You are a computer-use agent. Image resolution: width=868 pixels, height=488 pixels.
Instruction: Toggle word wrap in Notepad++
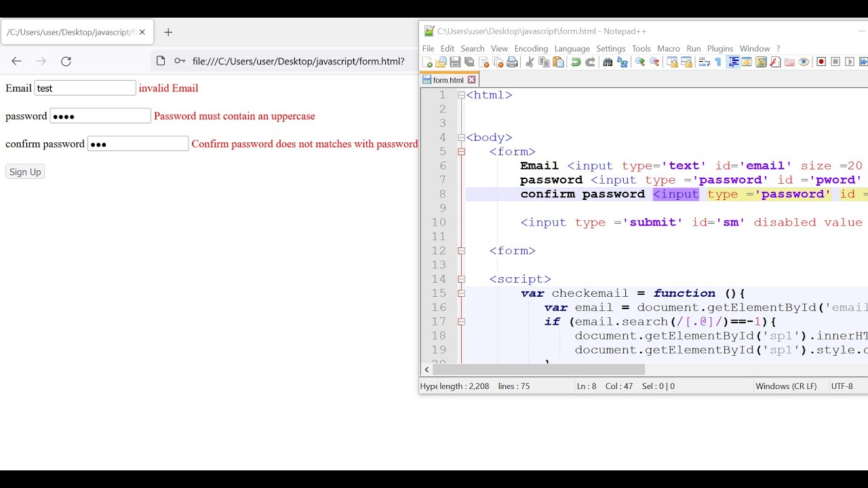coord(704,62)
